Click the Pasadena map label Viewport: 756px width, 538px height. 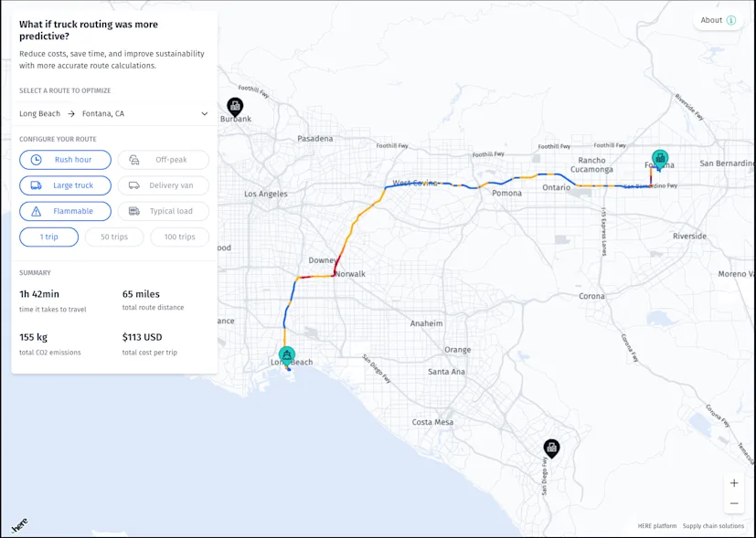pyautogui.click(x=314, y=139)
